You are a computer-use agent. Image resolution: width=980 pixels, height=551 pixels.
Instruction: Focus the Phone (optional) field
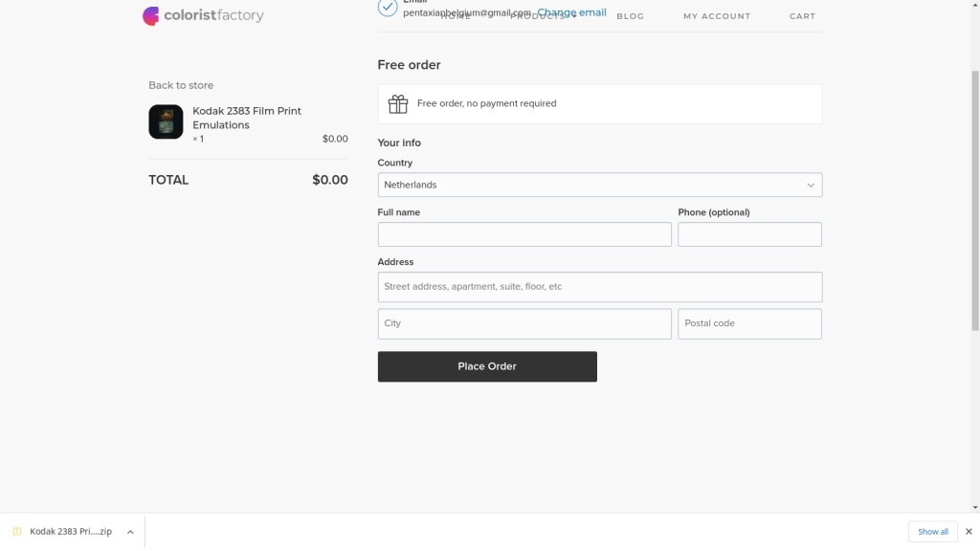pyautogui.click(x=749, y=234)
